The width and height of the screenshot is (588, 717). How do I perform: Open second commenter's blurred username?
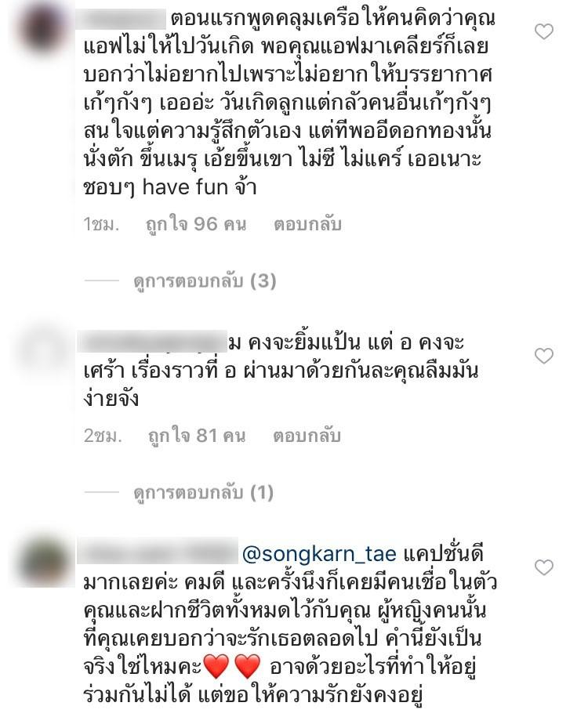tap(152, 342)
